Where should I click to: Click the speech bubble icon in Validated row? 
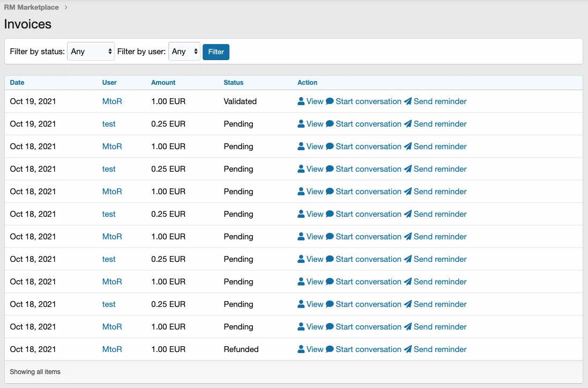click(330, 101)
